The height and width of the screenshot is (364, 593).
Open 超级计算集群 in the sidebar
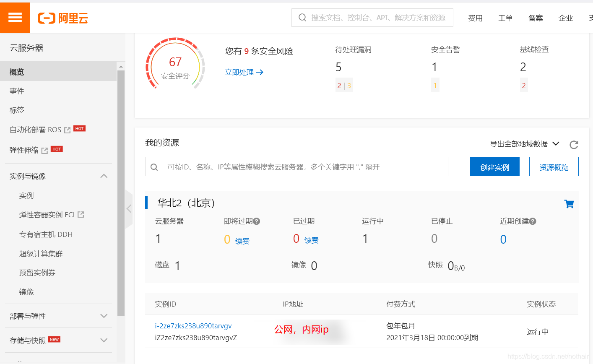click(41, 254)
